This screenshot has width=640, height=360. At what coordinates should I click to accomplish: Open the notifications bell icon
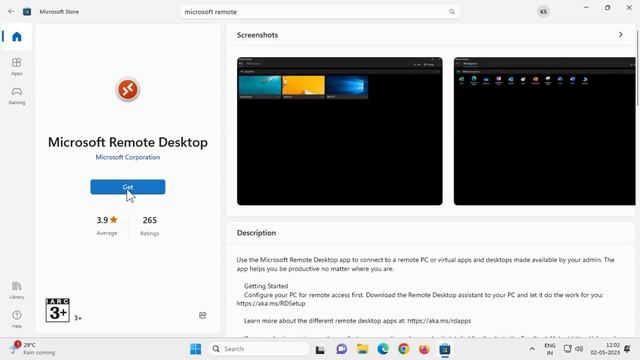(627, 349)
